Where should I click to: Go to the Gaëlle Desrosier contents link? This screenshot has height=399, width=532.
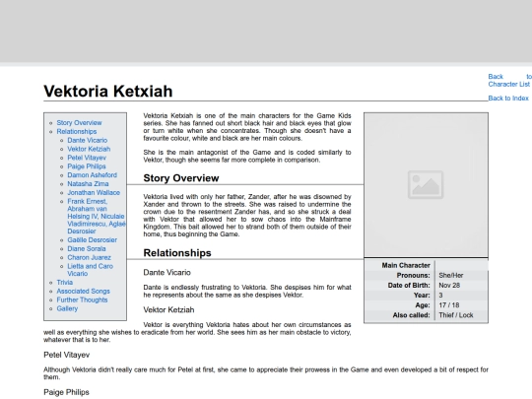(x=92, y=240)
